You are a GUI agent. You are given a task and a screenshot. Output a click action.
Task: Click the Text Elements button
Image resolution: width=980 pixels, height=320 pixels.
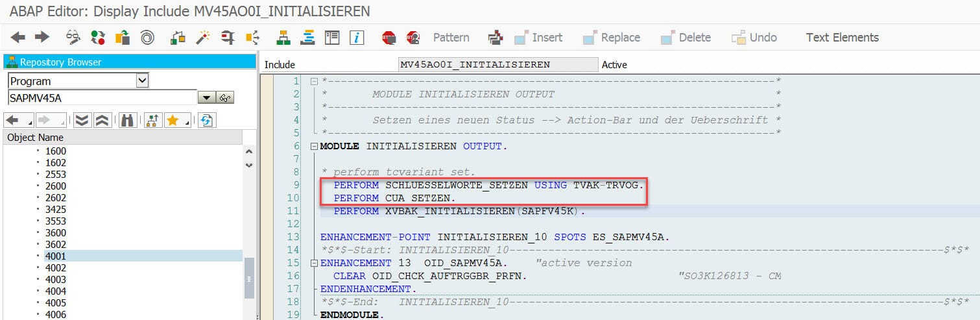click(x=842, y=38)
